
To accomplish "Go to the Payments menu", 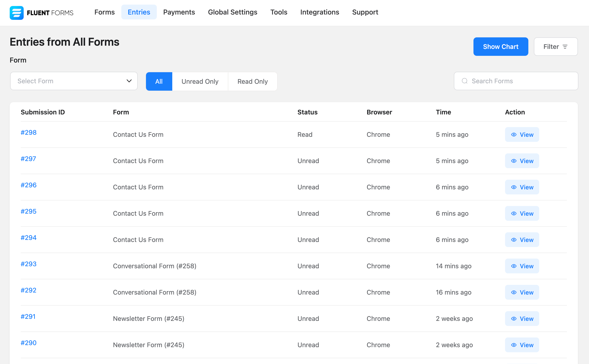I will pyautogui.click(x=179, y=12).
